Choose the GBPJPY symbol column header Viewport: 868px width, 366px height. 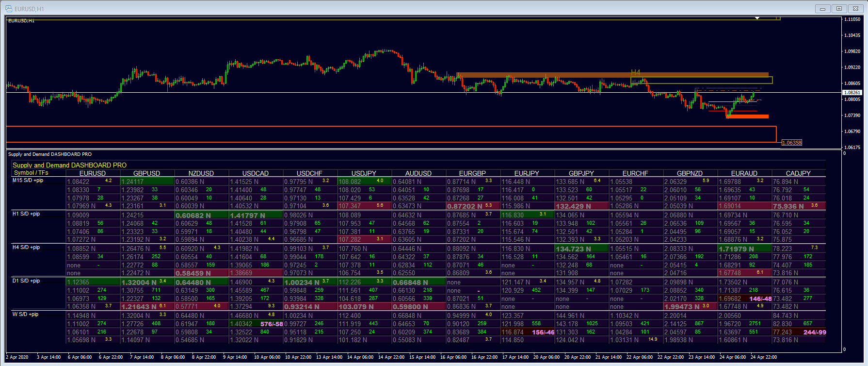[x=581, y=173]
